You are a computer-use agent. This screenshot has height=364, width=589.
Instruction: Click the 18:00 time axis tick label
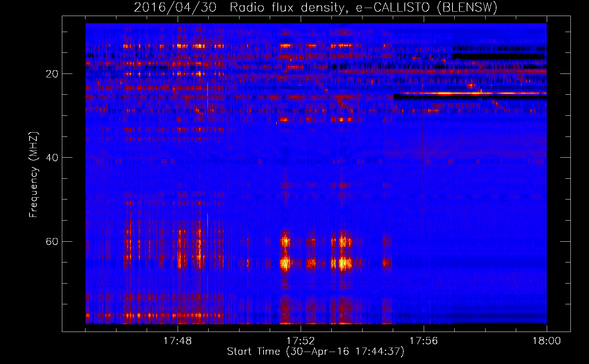[x=546, y=341]
